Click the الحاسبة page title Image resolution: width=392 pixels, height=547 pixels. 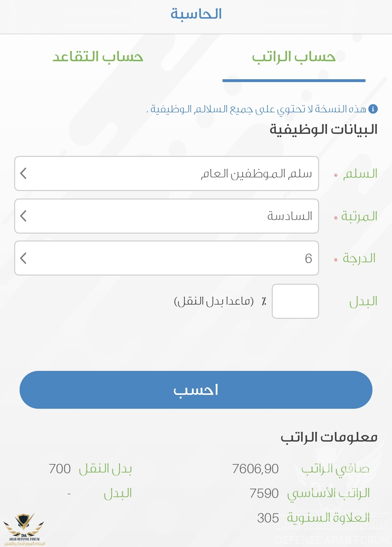pyautogui.click(x=196, y=14)
